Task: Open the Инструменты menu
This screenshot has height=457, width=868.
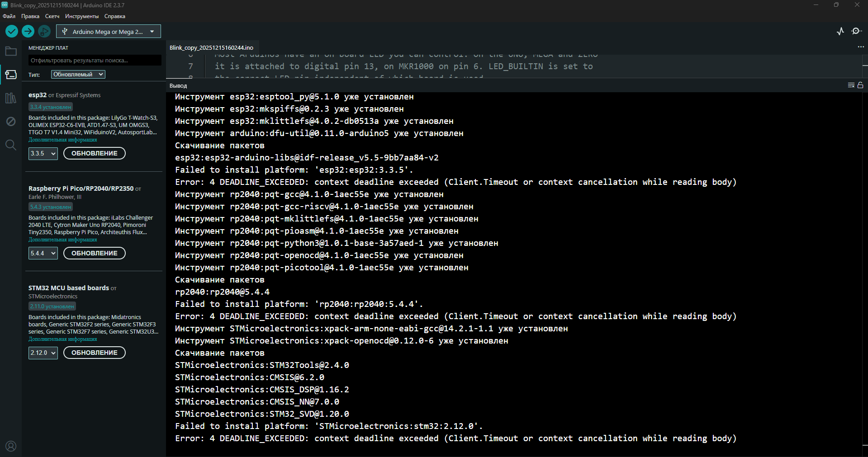Action: click(81, 16)
